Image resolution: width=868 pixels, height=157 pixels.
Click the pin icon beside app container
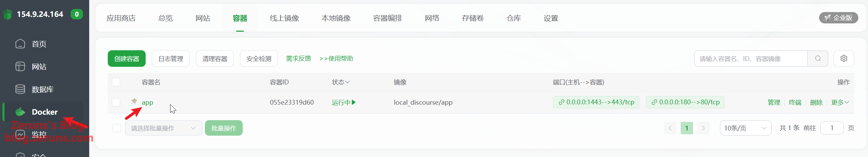pos(134,101)
